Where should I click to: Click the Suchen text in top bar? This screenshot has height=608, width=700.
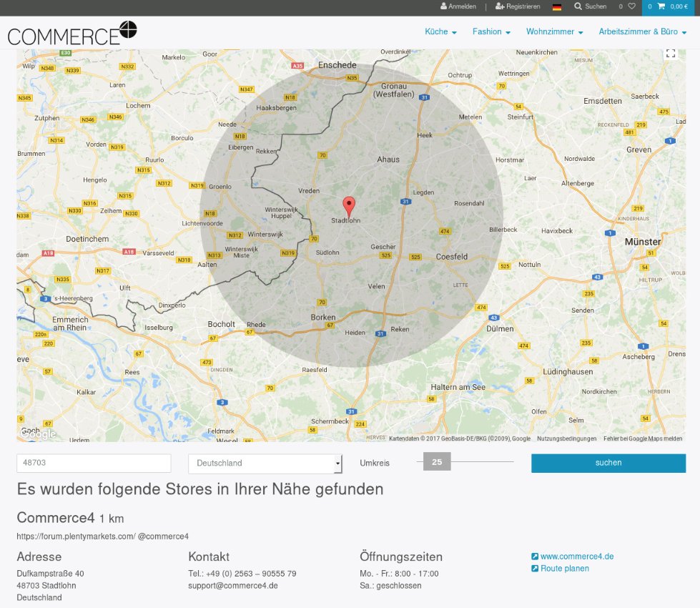pyautogui.click(x=596, y=6)
